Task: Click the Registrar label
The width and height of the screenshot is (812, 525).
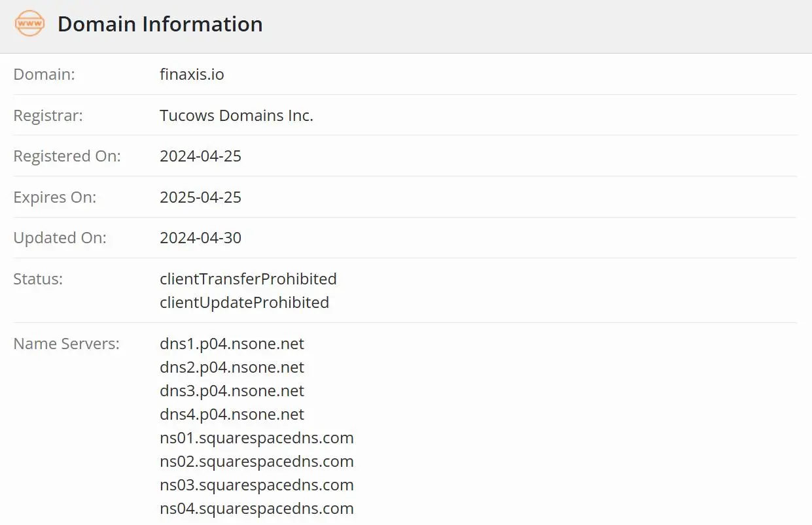Action: 48,116
